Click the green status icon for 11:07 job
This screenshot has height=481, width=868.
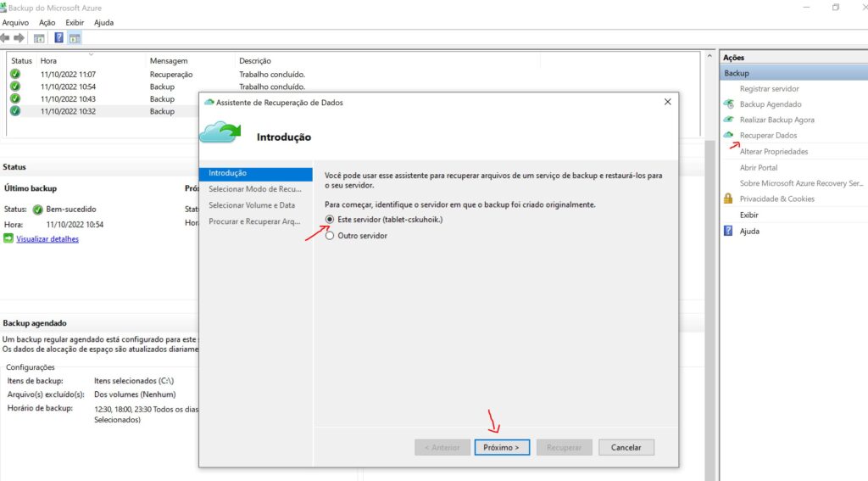(x=15, y=74)
